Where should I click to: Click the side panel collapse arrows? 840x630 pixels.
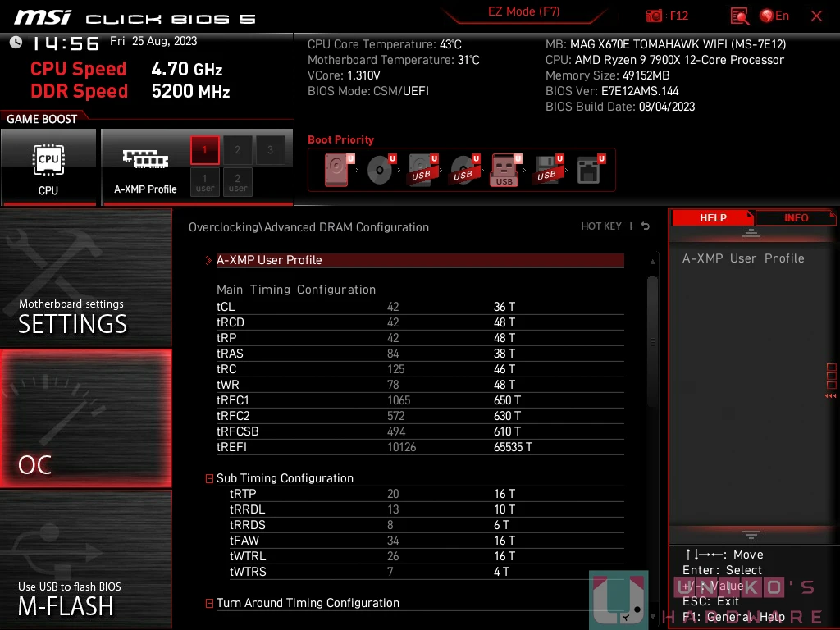831,396
